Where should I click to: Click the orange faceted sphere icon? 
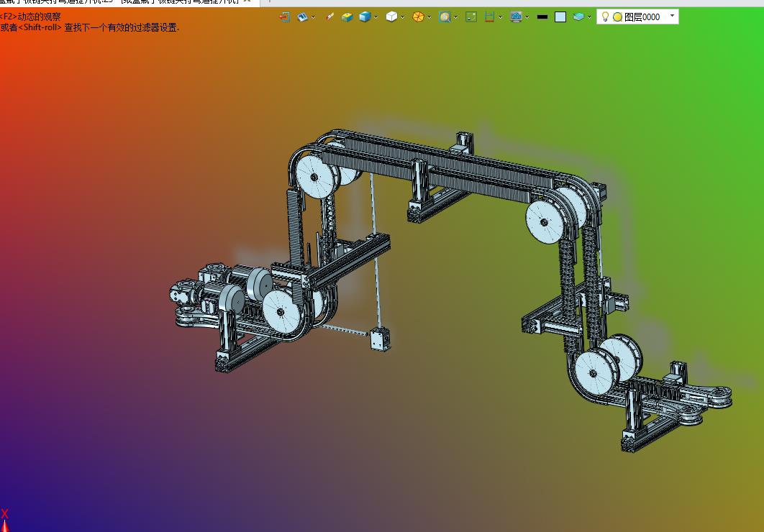(417, 17)
